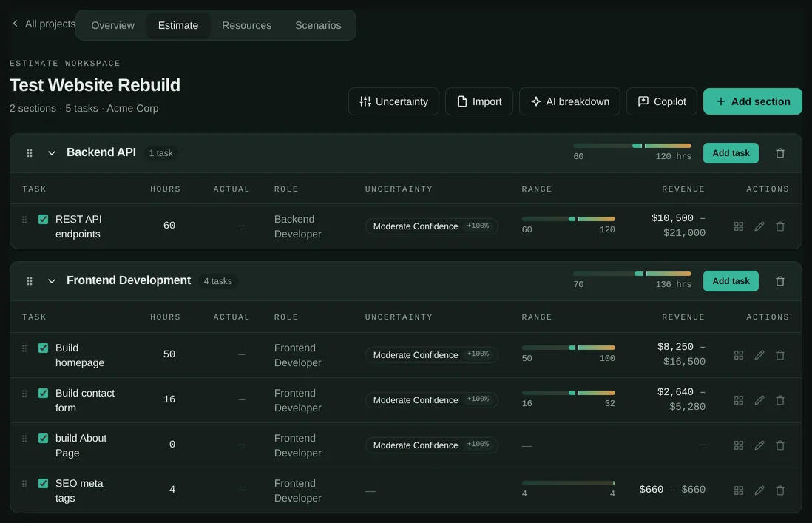The image size is (812, 523).
Task: Click the Import button
Action: click(479, 101)
